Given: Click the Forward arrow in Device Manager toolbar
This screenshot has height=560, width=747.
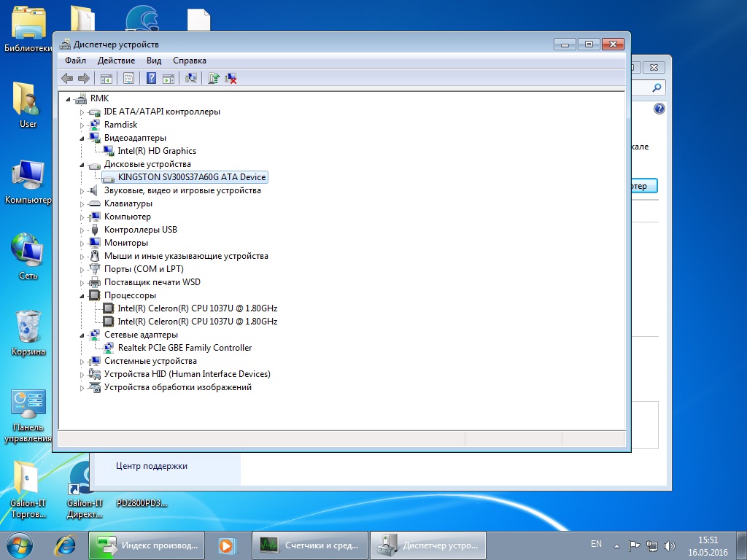Looking at the screenshot, I should pyautogui.click(x=84, y=78).
